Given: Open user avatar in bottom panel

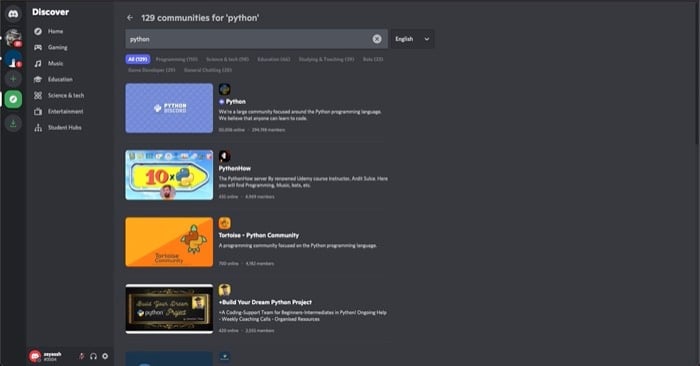Looking at the screenshot, I should [35, 356].
